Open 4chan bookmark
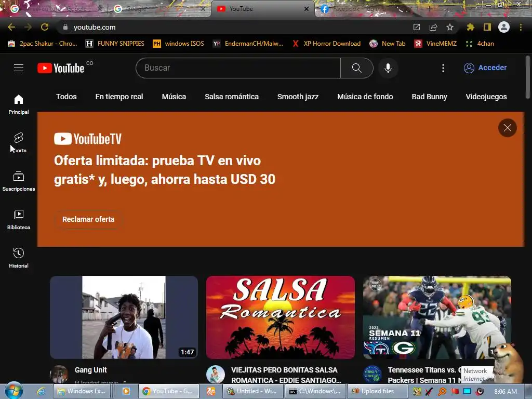The width and height of the screenshot is (532, 399). coord(480,44)
